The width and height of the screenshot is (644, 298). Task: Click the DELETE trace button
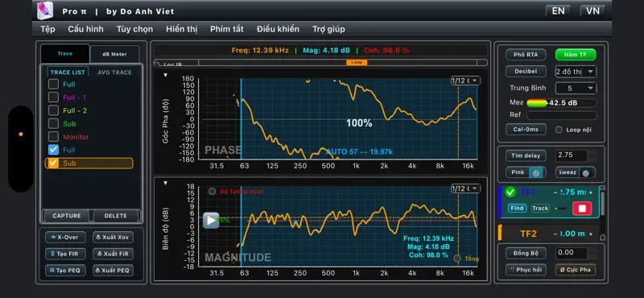click(116, 216)
